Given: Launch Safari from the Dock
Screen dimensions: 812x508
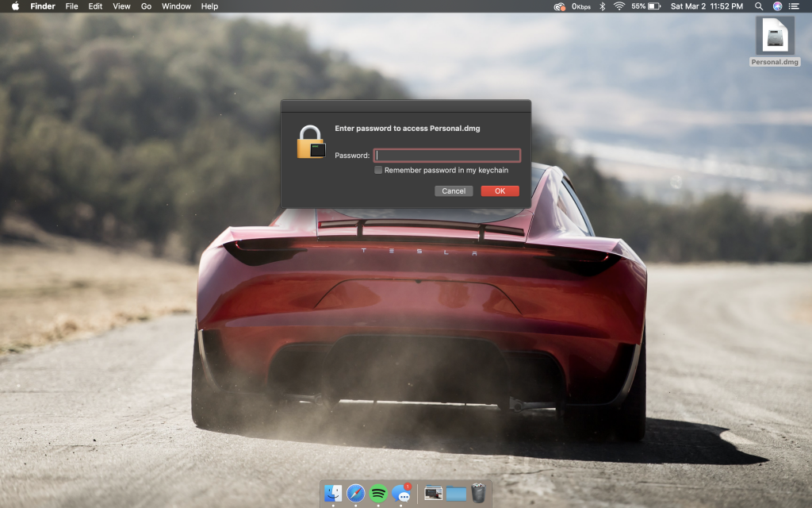Looking at the screenshot, I should [356, 493].
